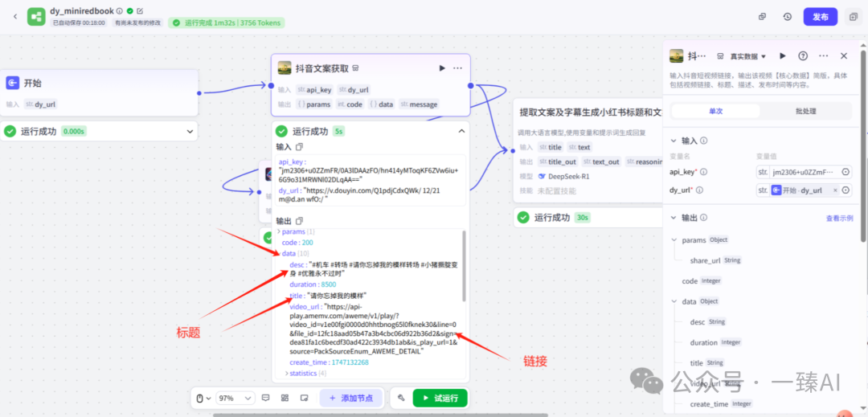868x417 pixels.
Task: Edit the workflow name with the pencil icon
Action: coord(140,10)
